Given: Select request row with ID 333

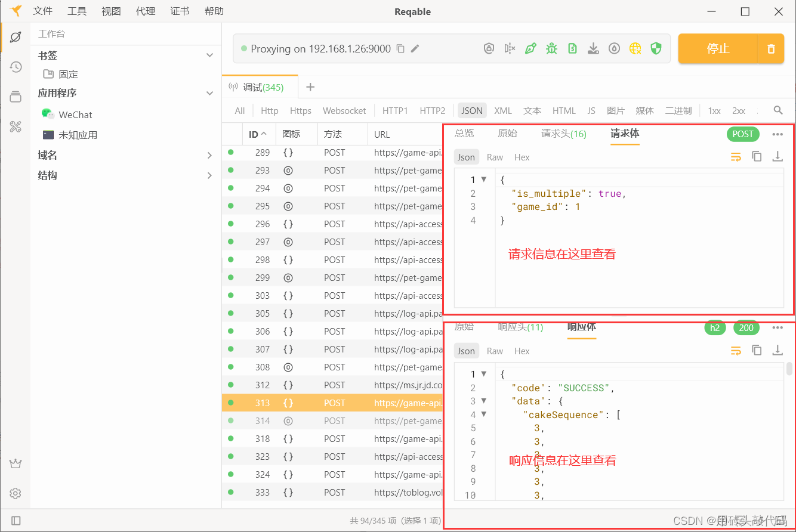Looking at the screenshot, I should click(332, 492).
